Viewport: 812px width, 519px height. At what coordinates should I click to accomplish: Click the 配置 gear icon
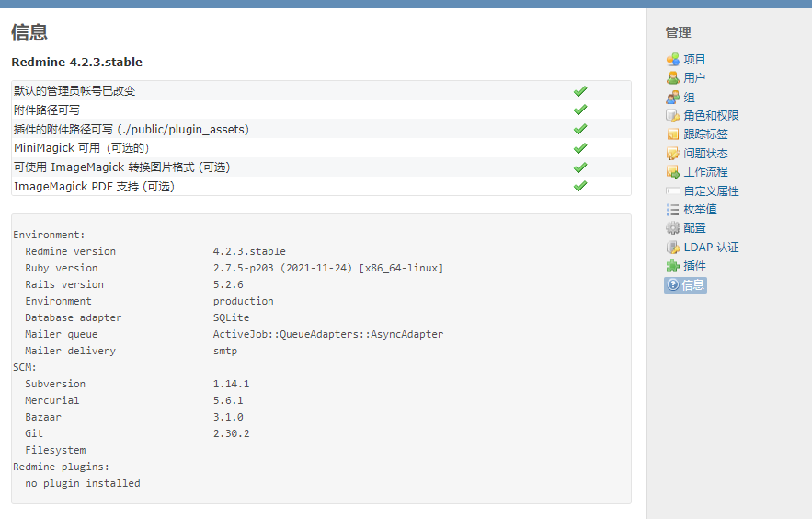click(673, 228)
